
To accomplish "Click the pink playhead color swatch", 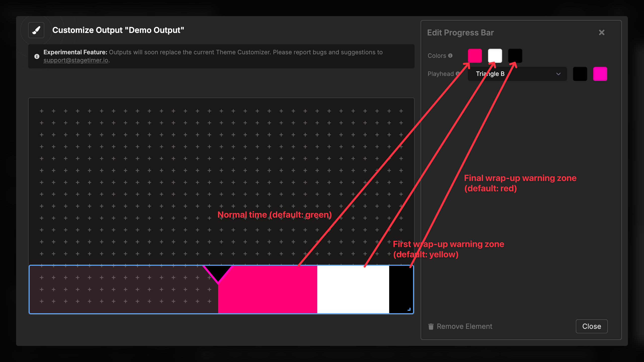I will click(600, 74).
